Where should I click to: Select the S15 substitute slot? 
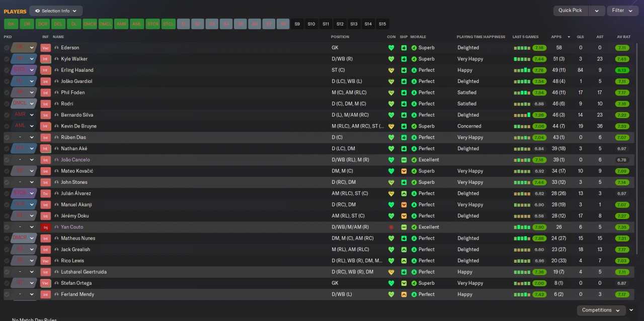[x=382, y=24]
